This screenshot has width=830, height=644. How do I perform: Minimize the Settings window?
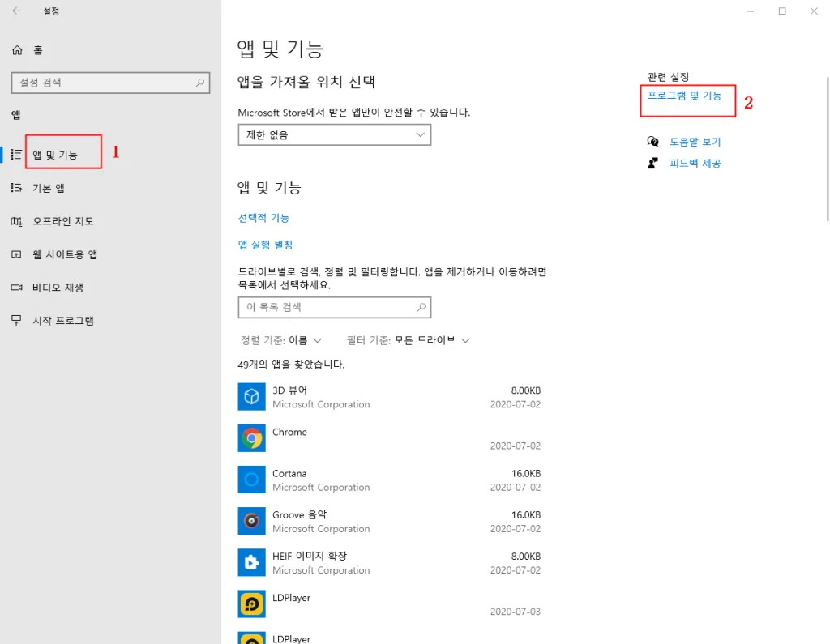[750, 11]
